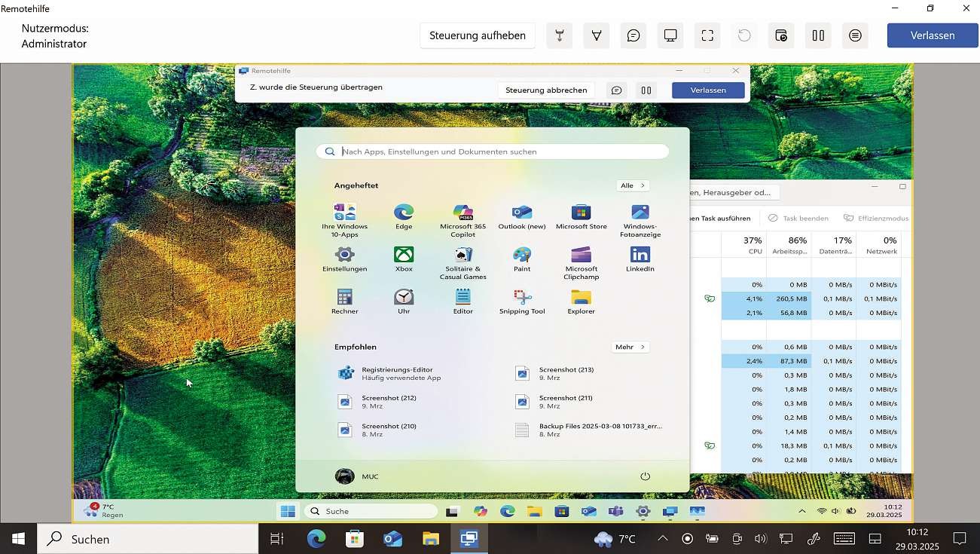Open the chat icon in top Remotehilfe toolbar
This screenshot has width=980, height=554.
coord(633,35)
